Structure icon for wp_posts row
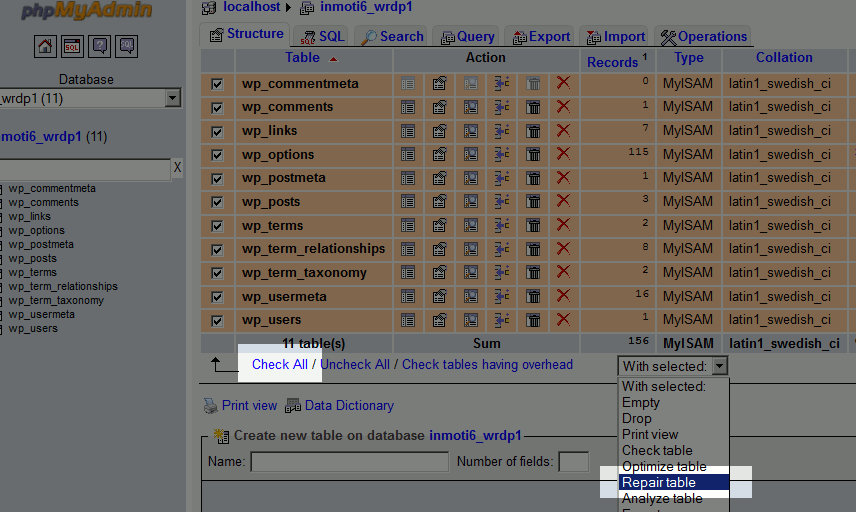The width and height of the screenshot is (856, 512). [439, 202]
